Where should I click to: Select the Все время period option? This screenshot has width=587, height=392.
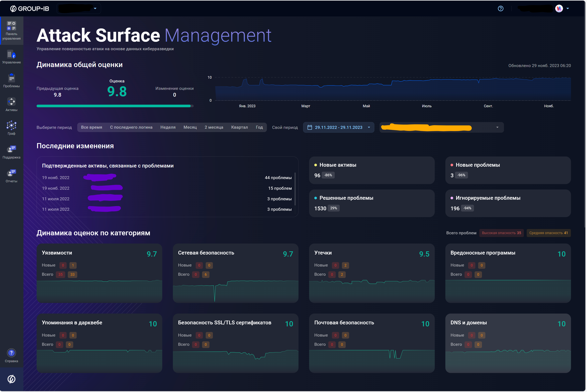click(91, 127)
